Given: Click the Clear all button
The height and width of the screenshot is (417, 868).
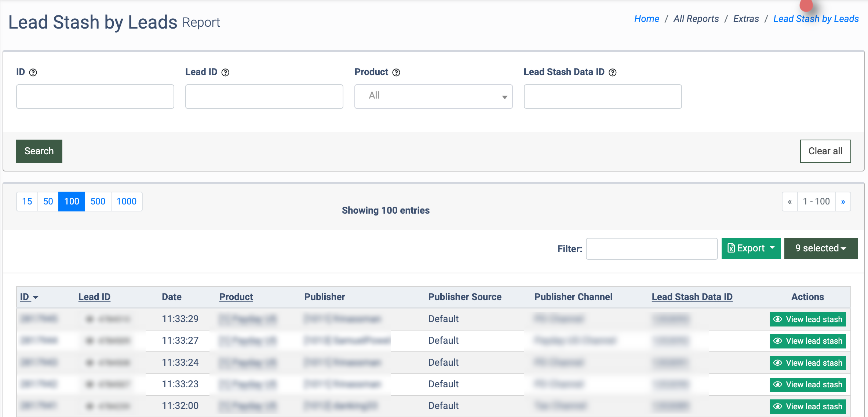Looking at the screenshot, I should coord(825,151).
